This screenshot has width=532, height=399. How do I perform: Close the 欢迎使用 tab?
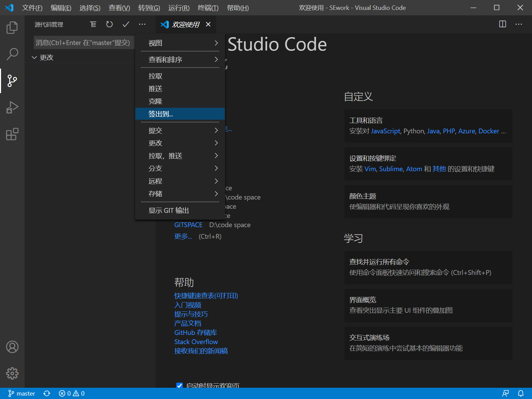(208, 24)
